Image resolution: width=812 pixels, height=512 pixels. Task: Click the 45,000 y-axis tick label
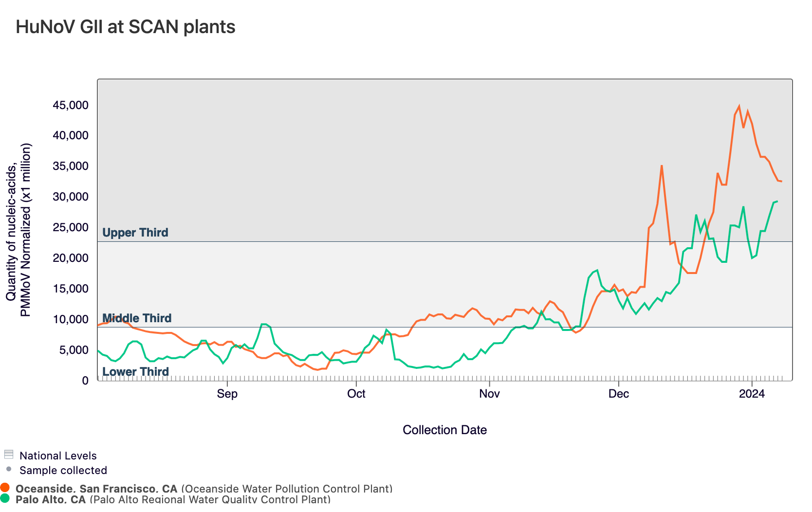point(71,105)
